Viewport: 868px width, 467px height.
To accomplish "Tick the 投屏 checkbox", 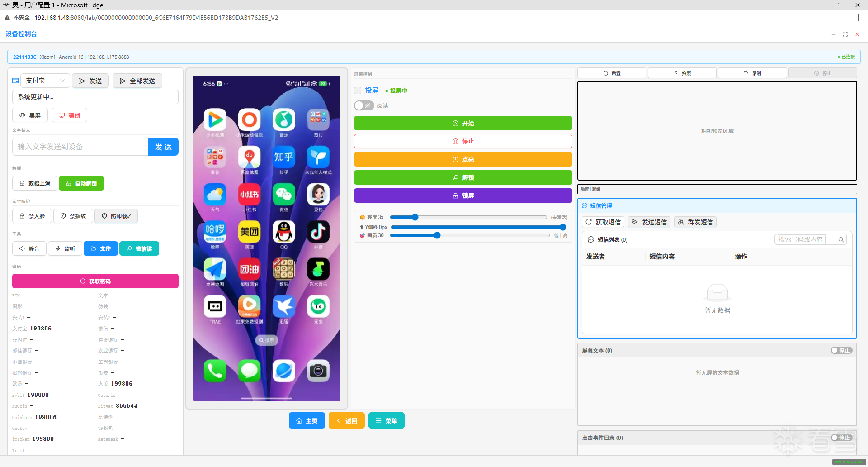I will click(358, 91).
